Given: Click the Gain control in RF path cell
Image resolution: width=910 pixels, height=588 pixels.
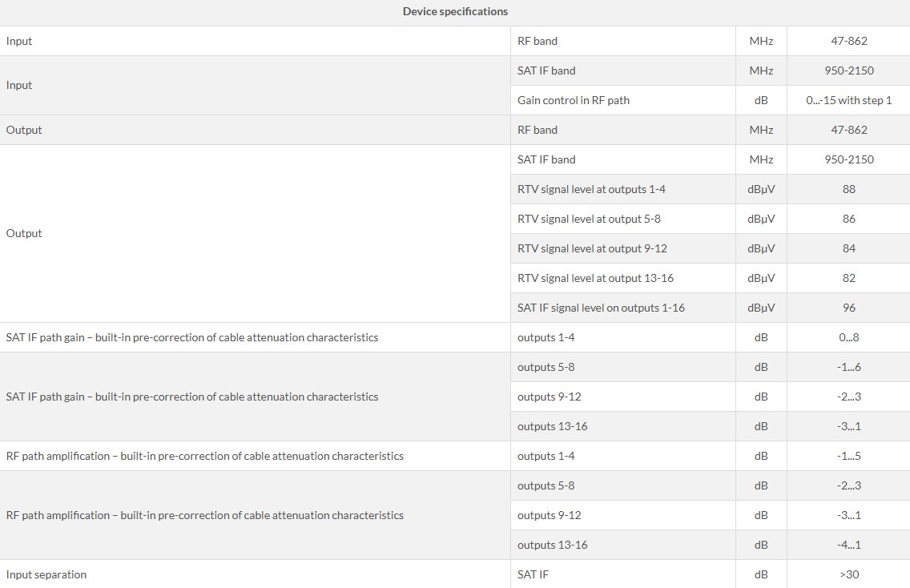Looking at the screenshot, I should point(574,100).
